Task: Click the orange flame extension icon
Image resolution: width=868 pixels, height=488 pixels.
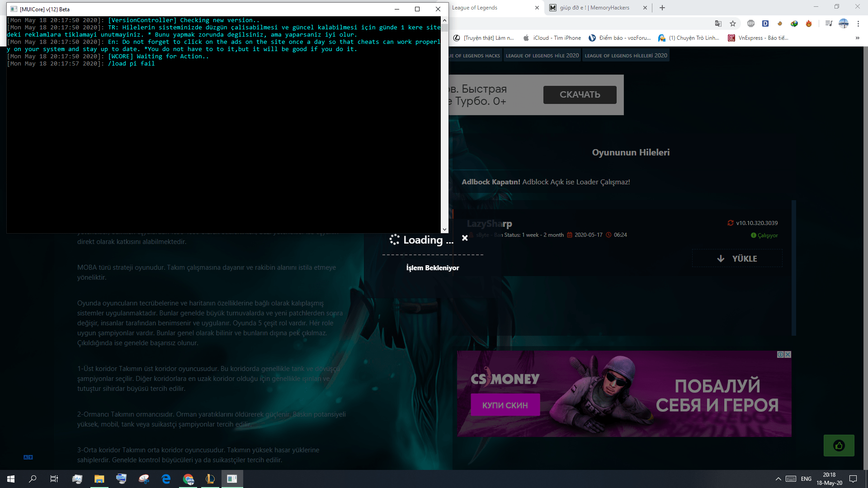Action: [809, 23]
